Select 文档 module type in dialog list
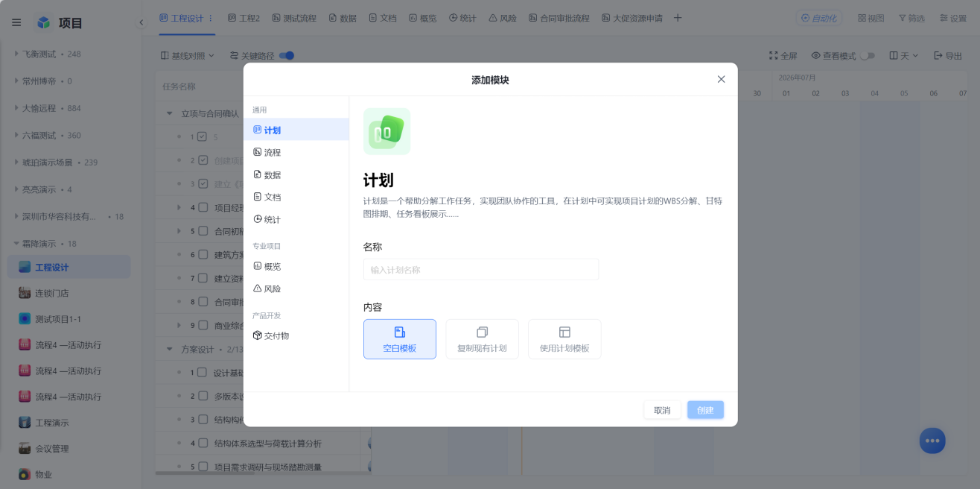This screenshot has height=489, width=980. tap(296, 197)
